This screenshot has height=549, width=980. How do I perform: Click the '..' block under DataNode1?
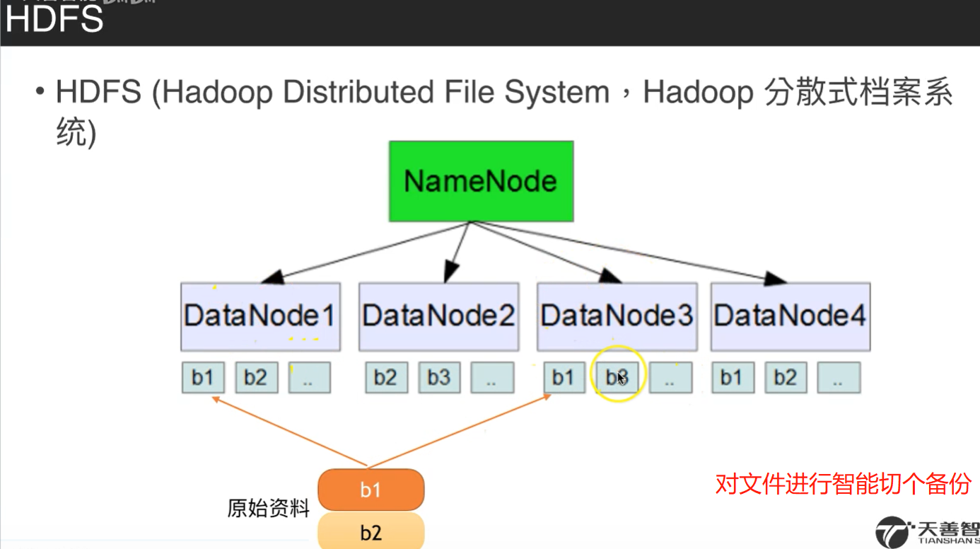[x=309, y=378]
